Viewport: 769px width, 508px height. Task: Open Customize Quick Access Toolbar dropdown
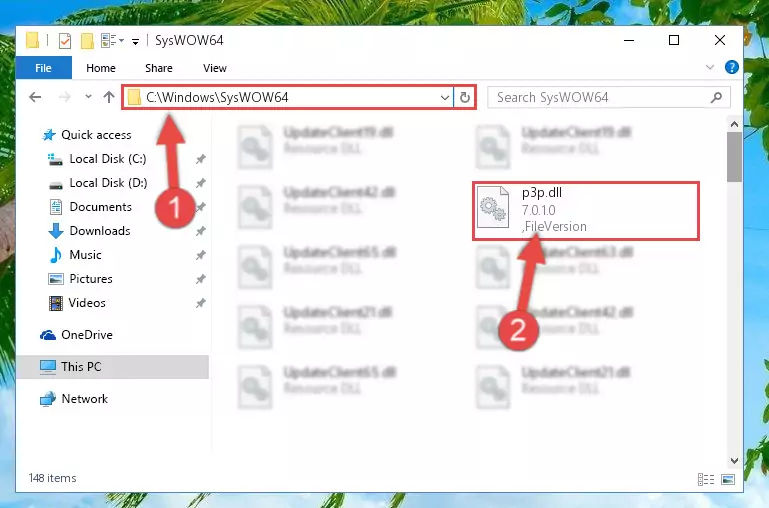[x=135, y=42]
